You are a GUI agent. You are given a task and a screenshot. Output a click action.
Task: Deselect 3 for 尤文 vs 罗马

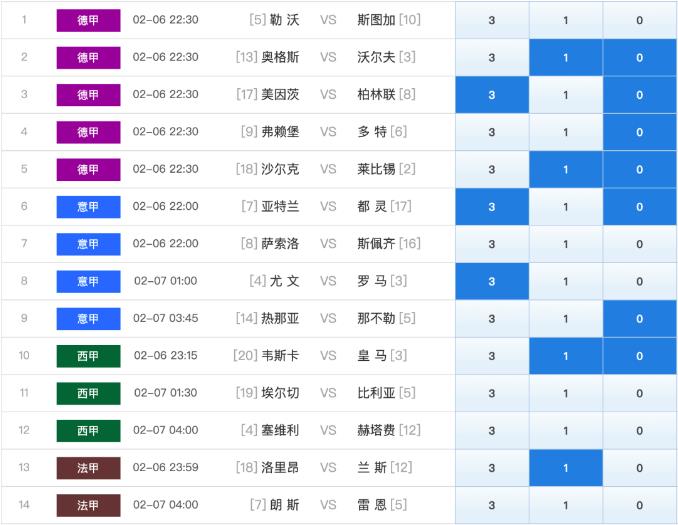tap(492, 281)
